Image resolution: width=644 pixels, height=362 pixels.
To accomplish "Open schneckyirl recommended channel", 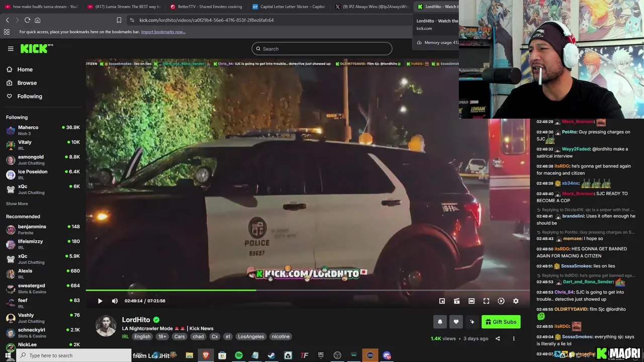I will pyautogui.click(x=43, y=333).
